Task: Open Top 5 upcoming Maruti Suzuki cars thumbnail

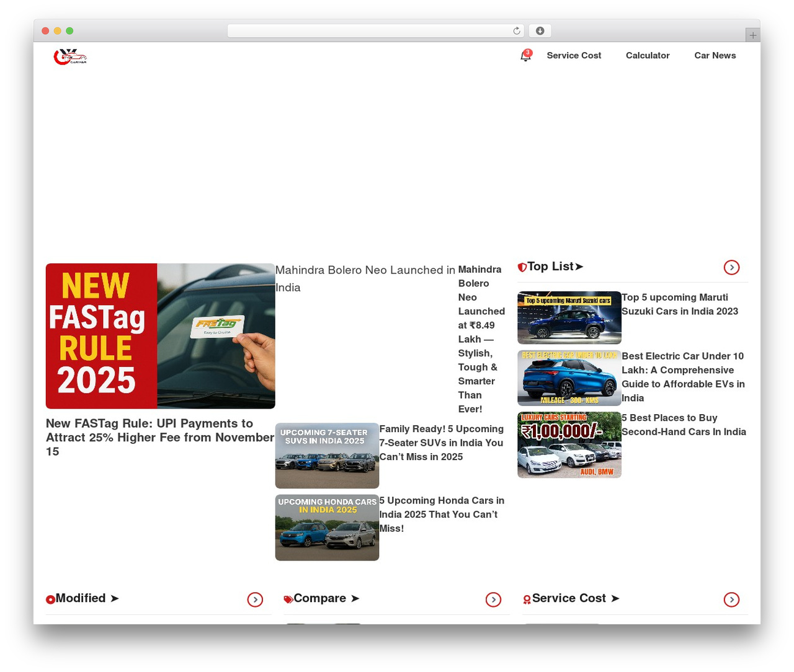Action: coord(569,317)
